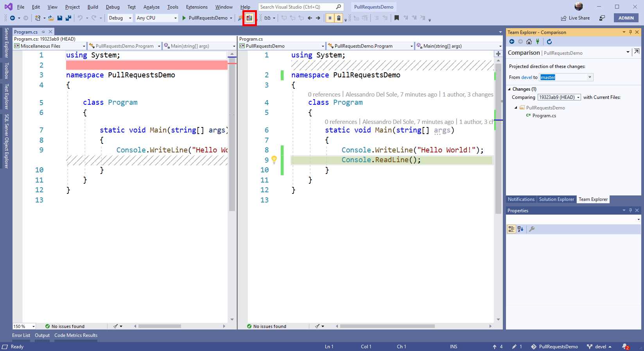Switch to the Solution Explorer tab
This screenshot has height=351, width=644.
pyautogui.click(x=556, y=199)
